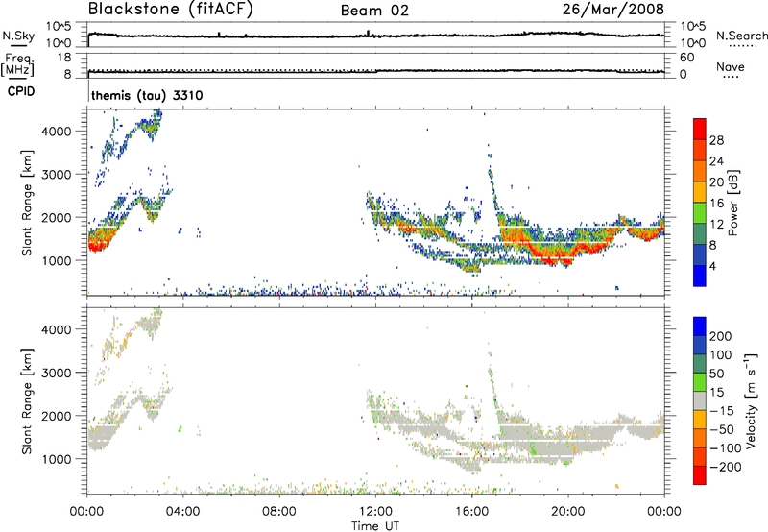The width and height of the screenshot is (768, 532).
Task: Click the 20:00 time axis tick label
Action: 568,512
